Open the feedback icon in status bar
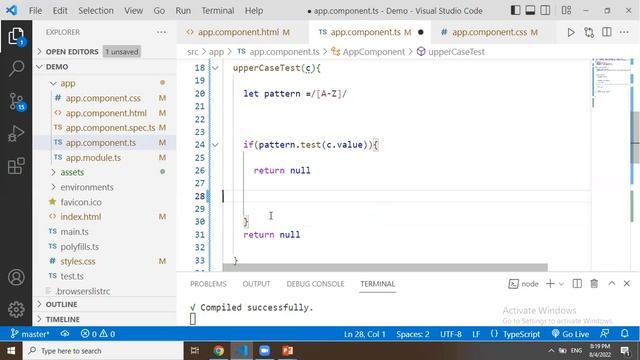 pos(604,333)
